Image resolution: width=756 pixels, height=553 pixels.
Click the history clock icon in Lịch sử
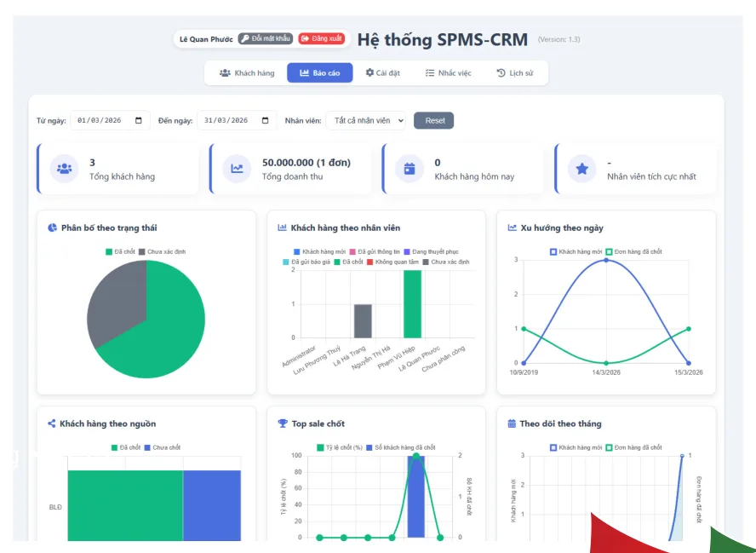click(x=501, y=73)
